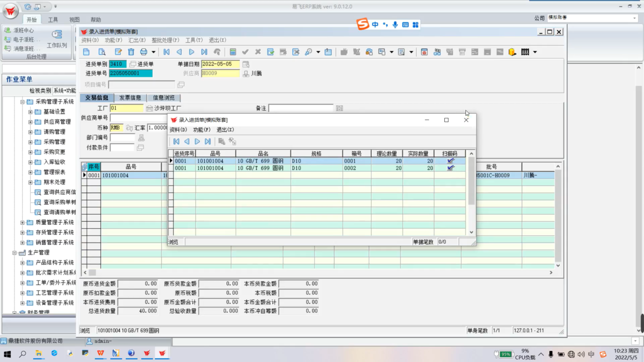
Task: Click the barcode icon in main toolbar
Action: coord(525,52)
